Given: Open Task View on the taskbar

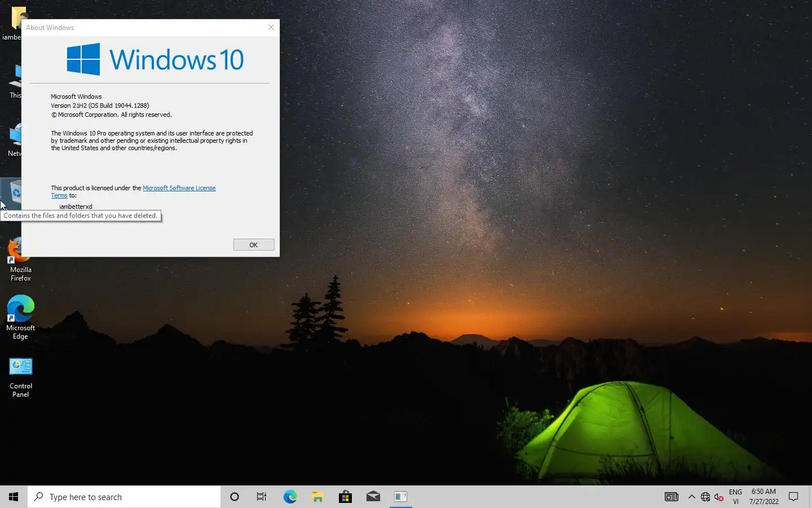Looking at the screenshot, I should [262, 497].
